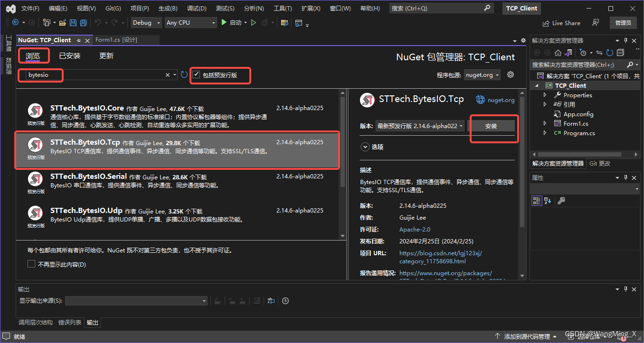Open the Any CPU platform dropdown
Image resolution: width=644 pixels, height=343 pixels.
point(191,22)
